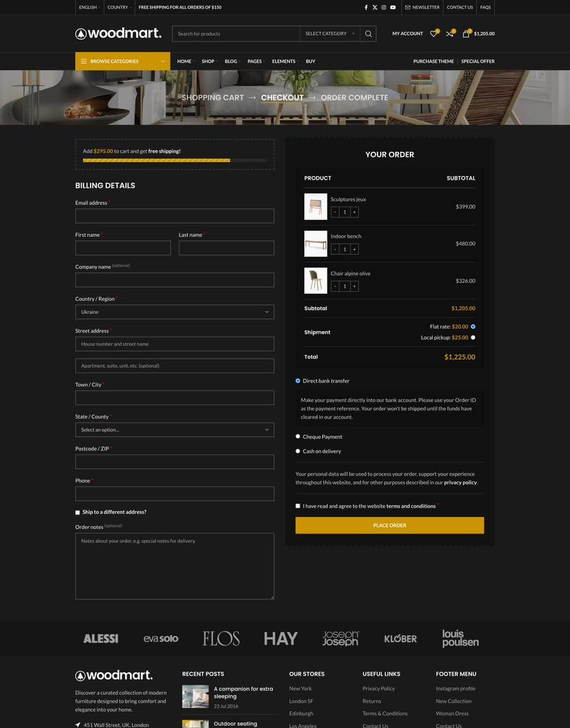Open the wishlist heart icon
Image resolution: width=570 pixels, height=728 pixels.
[x=433, y=34]
